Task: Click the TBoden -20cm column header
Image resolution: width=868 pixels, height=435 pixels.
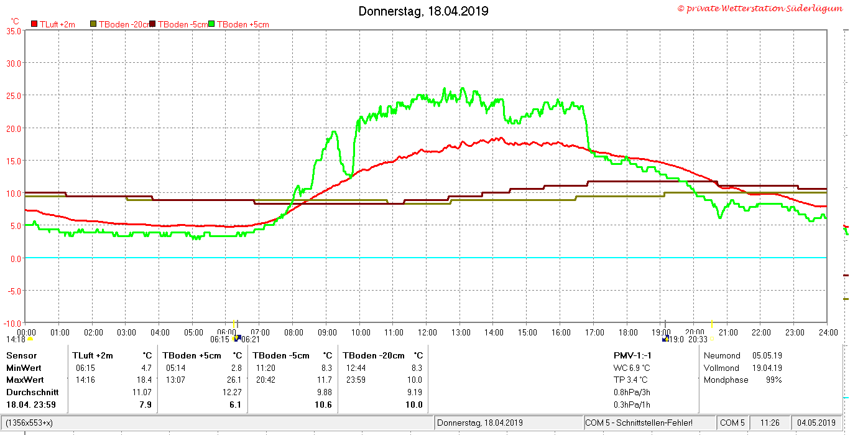Action: coord(374,355)
